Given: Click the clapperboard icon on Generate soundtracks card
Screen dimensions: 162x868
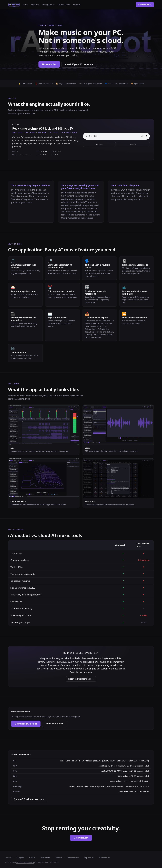Looking at the screenshot, I should (13, 314).
